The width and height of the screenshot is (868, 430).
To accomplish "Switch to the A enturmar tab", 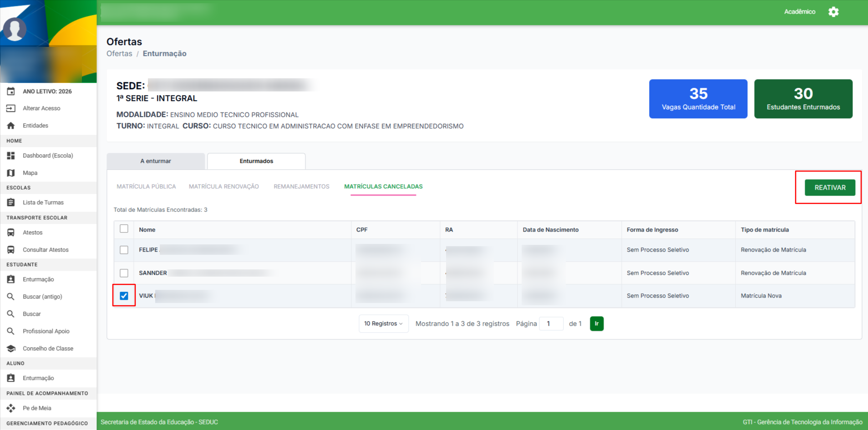I will [156, 161].
